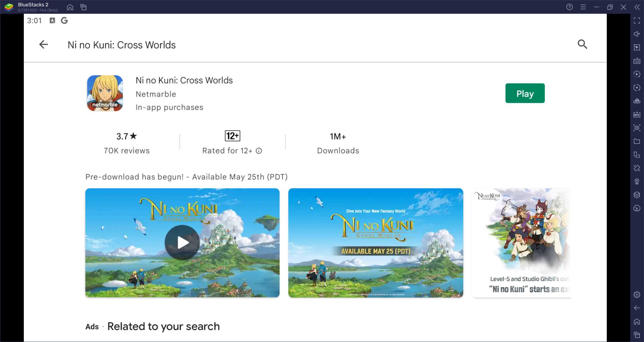This screenshot has width=644, height=342.
Task: Open Play Store search magnifier icon
Action: click(x=582, y=44)
